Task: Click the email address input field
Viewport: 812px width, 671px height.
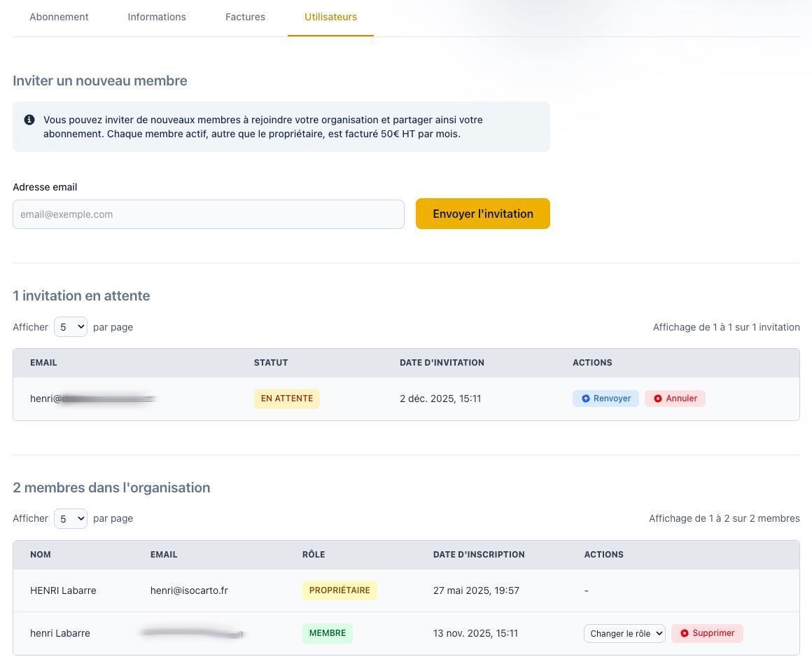Action: (x=209, y=214)
